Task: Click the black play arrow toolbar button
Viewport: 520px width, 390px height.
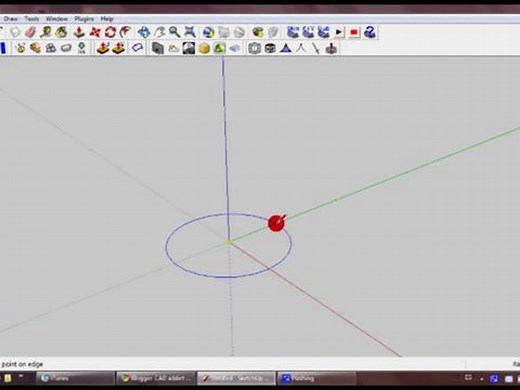Action: pyautogui.click(x=339, y=32)
